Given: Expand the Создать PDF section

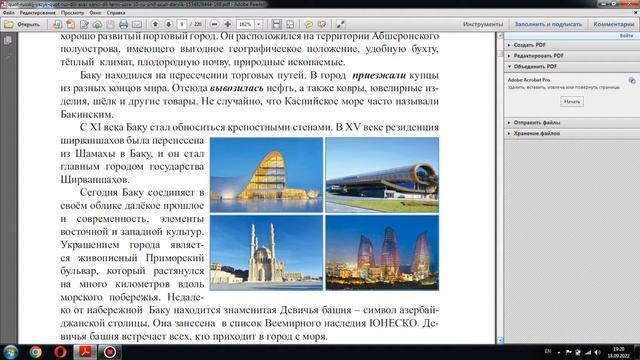Looking at the screenshot, I should click(x=571, y=45).
